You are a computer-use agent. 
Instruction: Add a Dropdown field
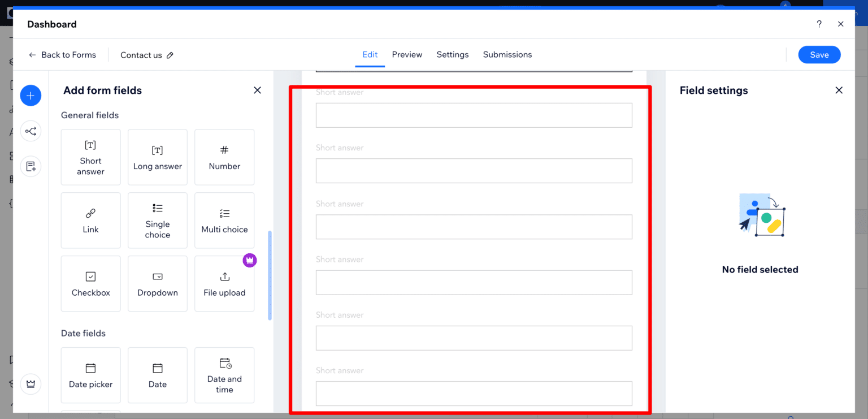(x=157, y=283)
